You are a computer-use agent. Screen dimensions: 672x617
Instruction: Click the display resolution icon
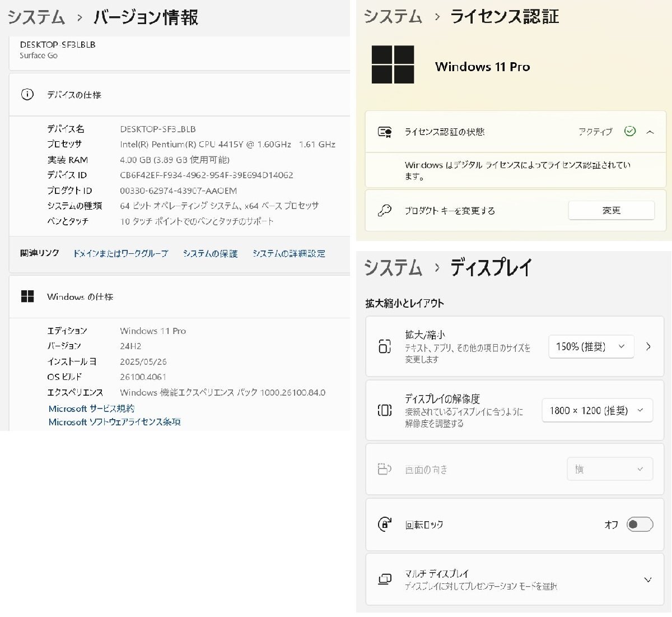point(385,410)
